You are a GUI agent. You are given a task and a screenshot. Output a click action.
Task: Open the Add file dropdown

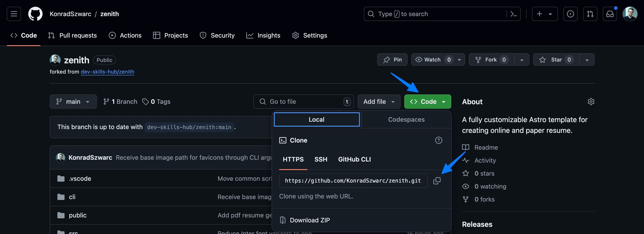click(379, 102)
